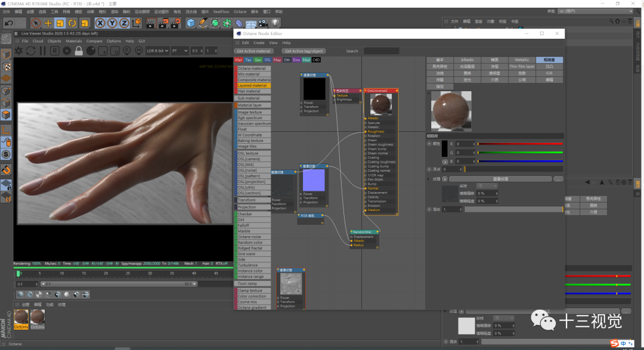Toggle the Mat node filter

239,60
